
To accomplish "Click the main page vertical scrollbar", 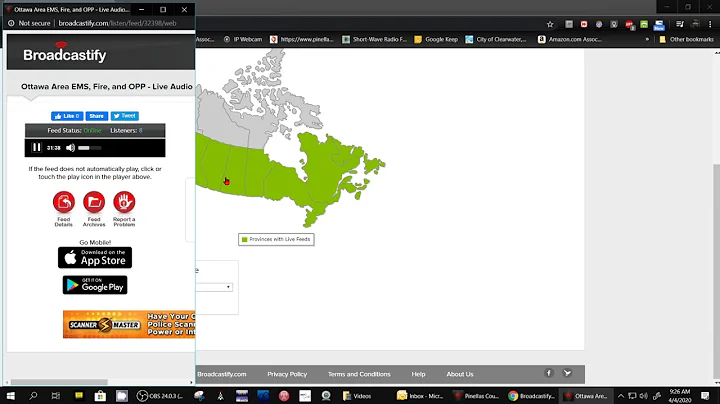I will point(716,271).
